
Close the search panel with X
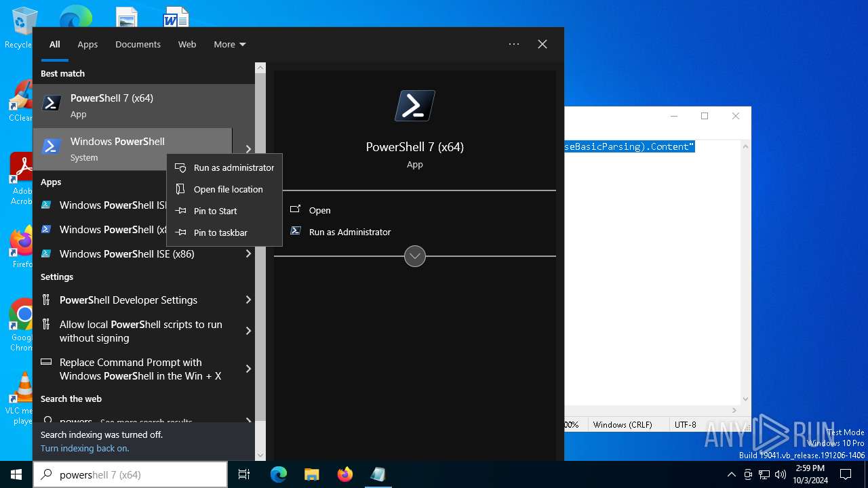(x=542, y=44)
